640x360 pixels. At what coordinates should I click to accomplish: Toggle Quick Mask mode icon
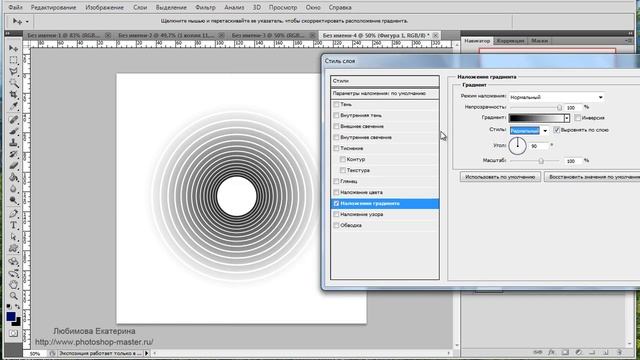13,333
